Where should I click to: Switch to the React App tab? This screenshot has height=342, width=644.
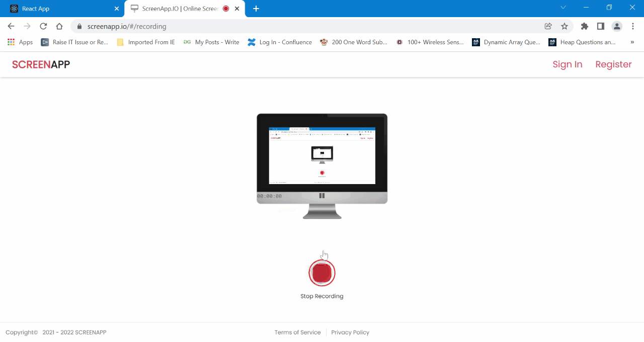[x=63, y=9]
